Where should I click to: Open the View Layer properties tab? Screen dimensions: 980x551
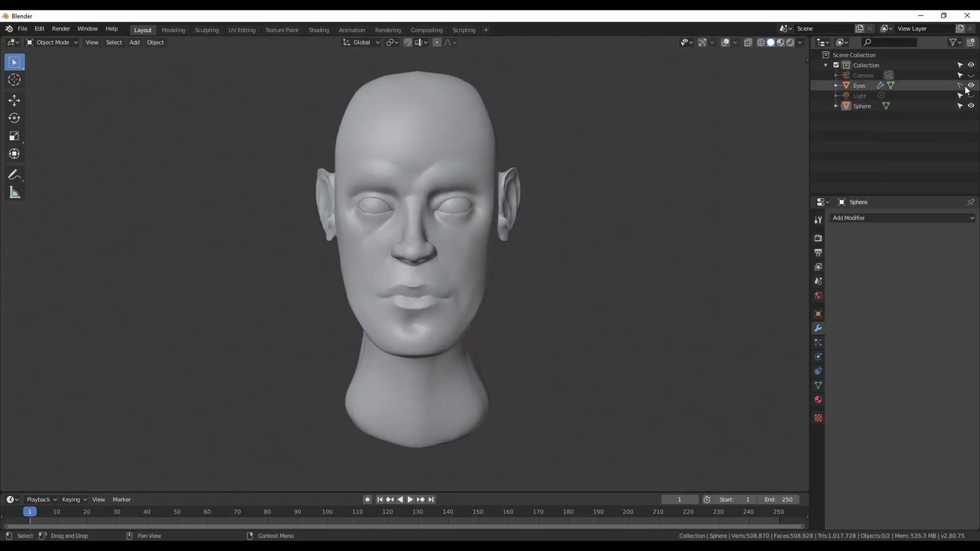point(818,267)
